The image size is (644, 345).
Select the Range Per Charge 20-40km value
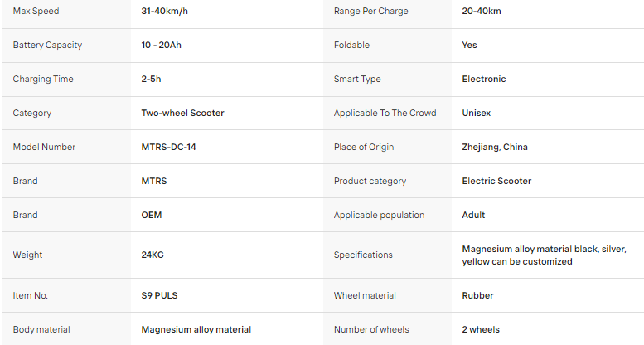(482, 11)
